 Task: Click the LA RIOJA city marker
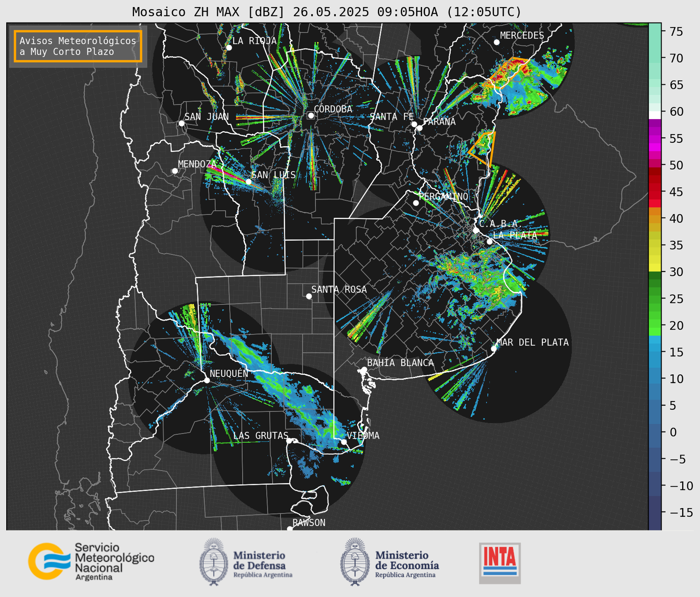229,47
